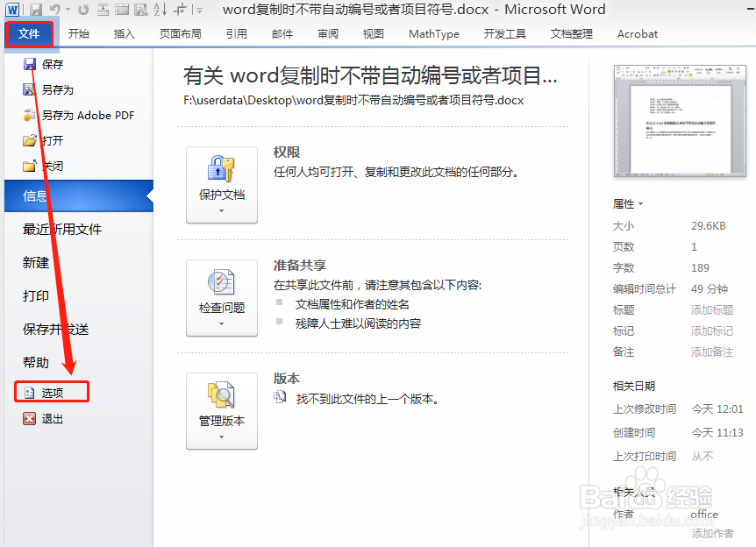Click the Undo arrow in quick access toolbar
This screenshot has width=756, height=547.
(x=55, y=9)
